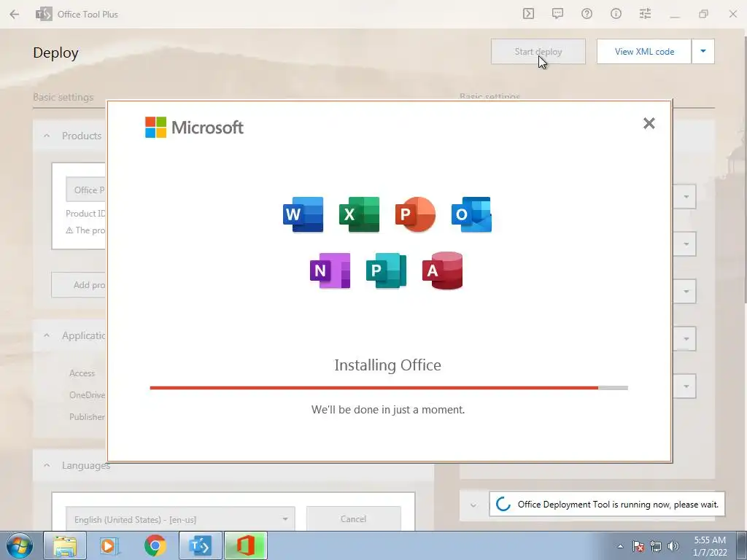Close the Installing Office dialog
The image size is (747, 560).
pyautogui.click(x=649, y=123)
